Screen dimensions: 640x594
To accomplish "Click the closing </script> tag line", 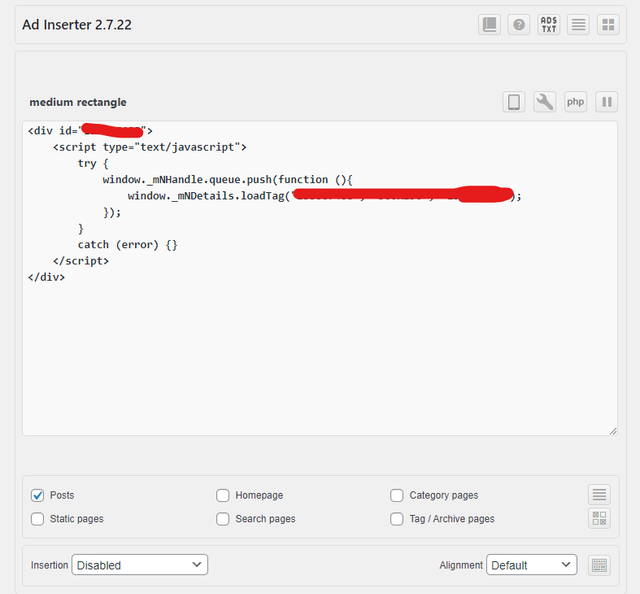I will [x=81, y=261].
